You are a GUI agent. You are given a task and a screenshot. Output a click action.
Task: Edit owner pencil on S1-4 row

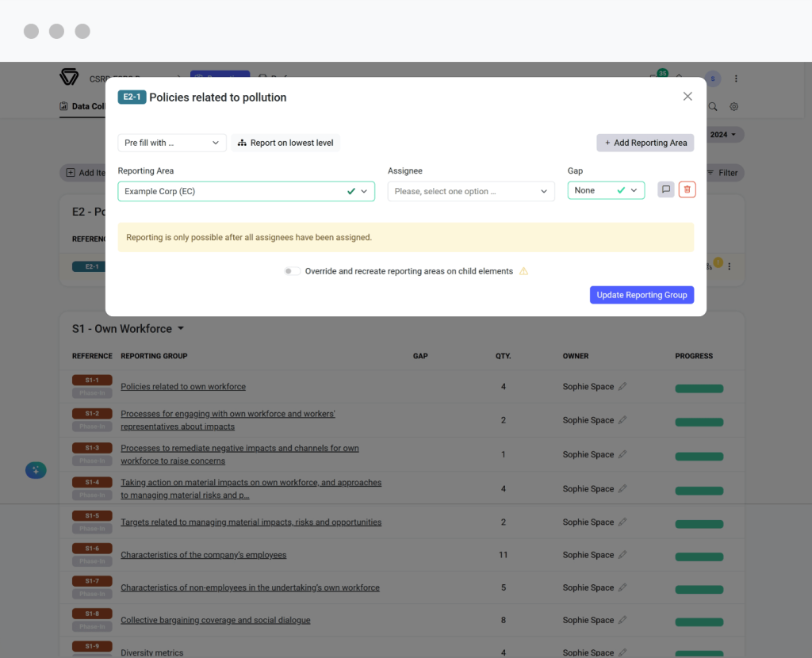point(622,488)
